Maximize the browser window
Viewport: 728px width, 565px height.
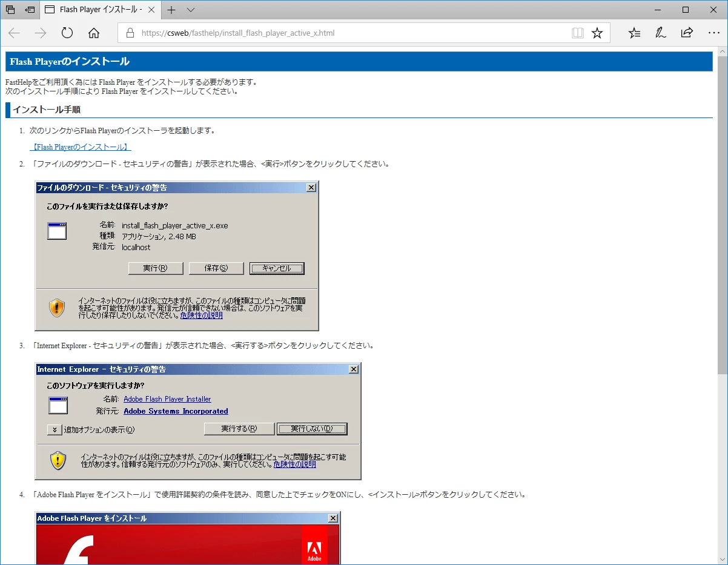(x=686, y=10)
